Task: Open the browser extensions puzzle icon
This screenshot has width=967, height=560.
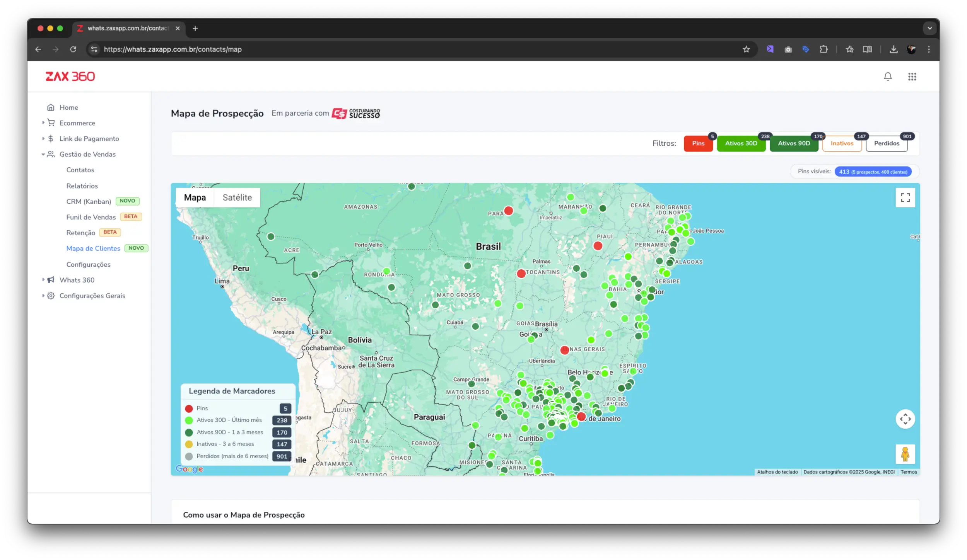Action: coord(823,49)
